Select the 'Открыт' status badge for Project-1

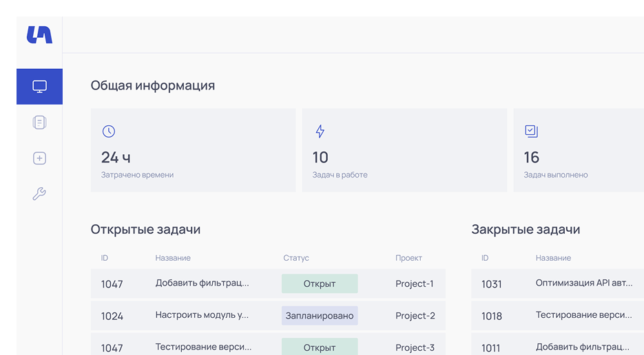(x=320, y=283)
